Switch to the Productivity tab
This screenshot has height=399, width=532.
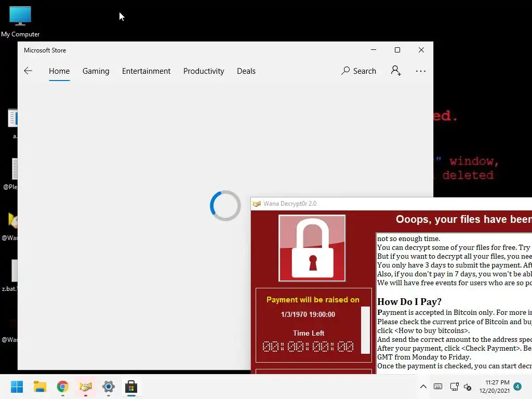coord(204,71)
